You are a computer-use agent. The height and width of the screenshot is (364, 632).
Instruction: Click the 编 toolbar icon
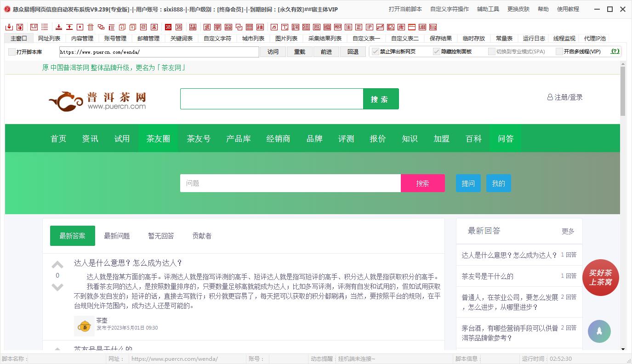pyautogui.click(x=327, y=27)
